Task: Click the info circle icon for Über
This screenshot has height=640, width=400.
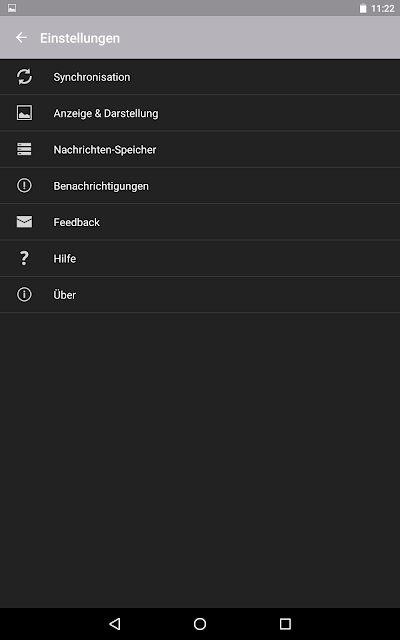Action: 24,294
